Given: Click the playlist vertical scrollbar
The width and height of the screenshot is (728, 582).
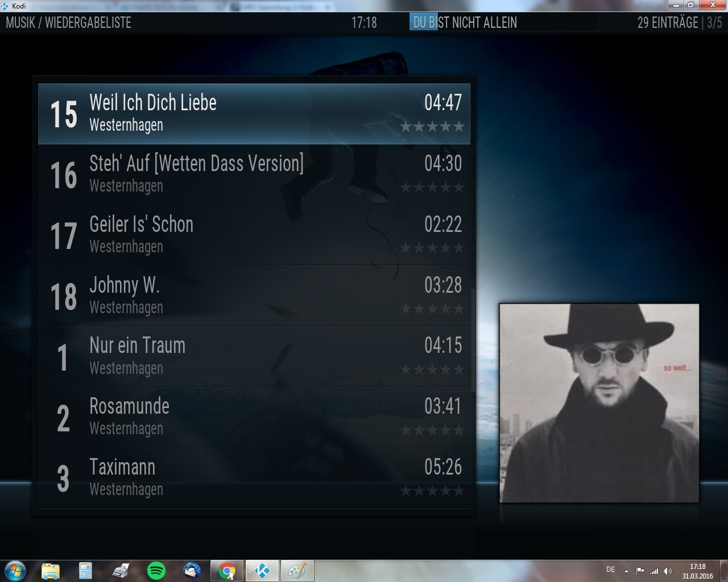Looking at the screenshot, I should 473,340.
